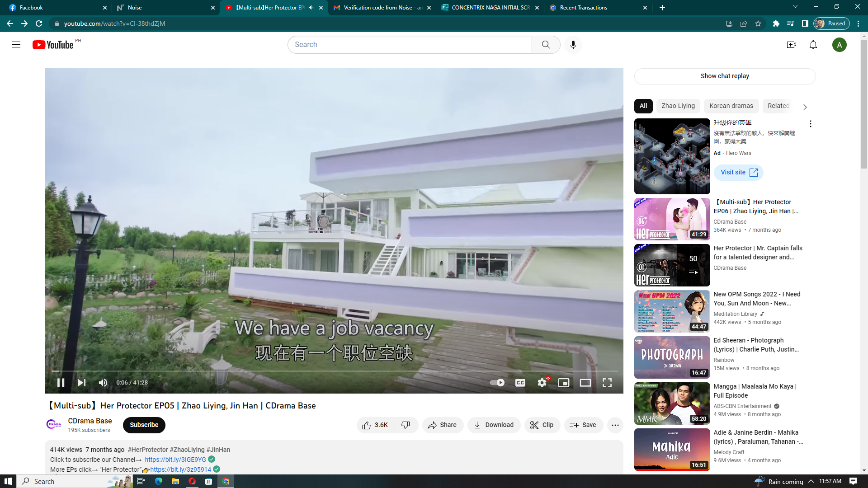Select the All filter chip

[x=643, y=106]
